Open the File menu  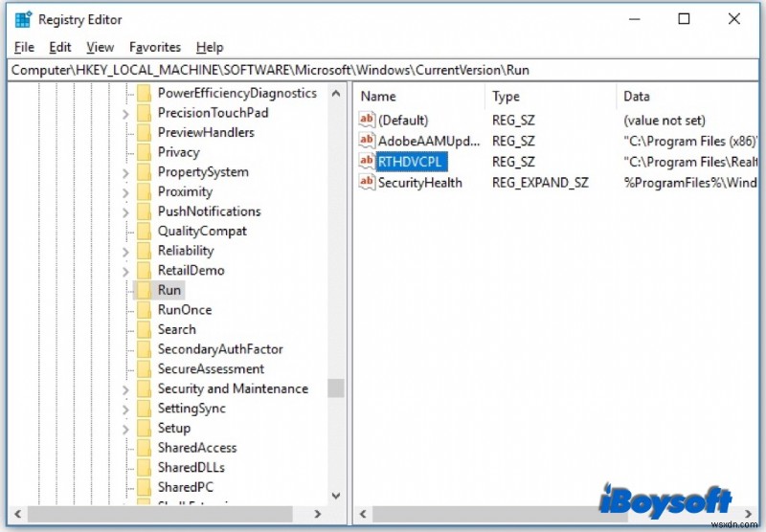point(24,47)
